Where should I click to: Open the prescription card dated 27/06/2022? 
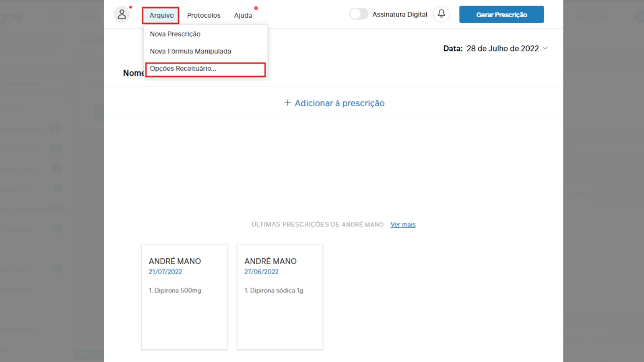280,297
